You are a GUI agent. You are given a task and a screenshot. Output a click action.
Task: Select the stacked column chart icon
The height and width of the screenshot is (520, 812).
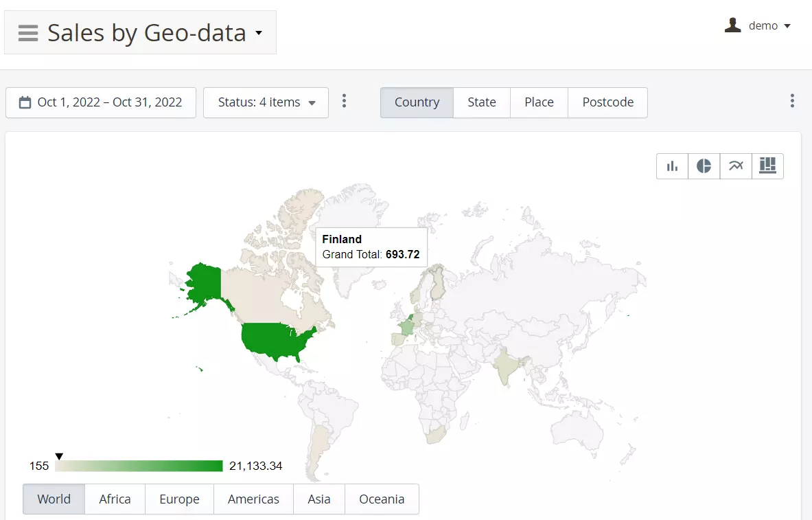(767, 166)
